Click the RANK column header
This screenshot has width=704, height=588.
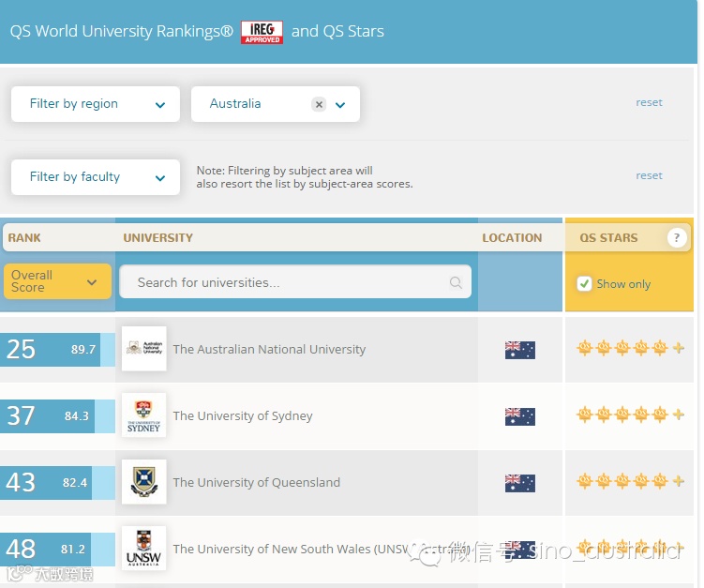pyautogui.click(x=24, y=237)
